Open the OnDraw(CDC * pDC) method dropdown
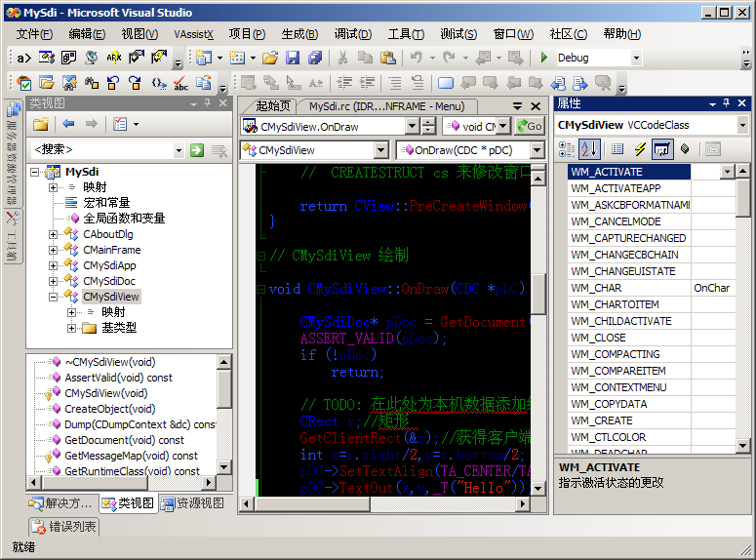Image resolution: width=756 pixels, height=560 pixels. [x=537, y=150]
